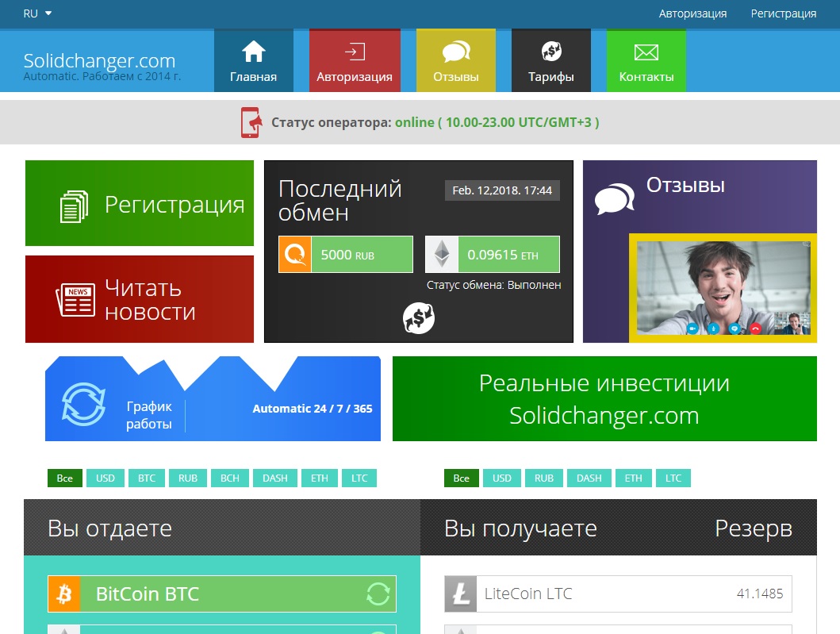
Task: Click the documents icon on green Регистрация tile
Action: [x=74, y=206]
